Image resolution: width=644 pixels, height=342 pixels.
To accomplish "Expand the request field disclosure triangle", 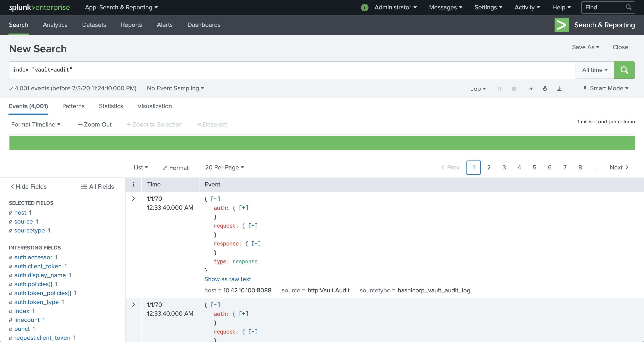I will tap(252, 226).
